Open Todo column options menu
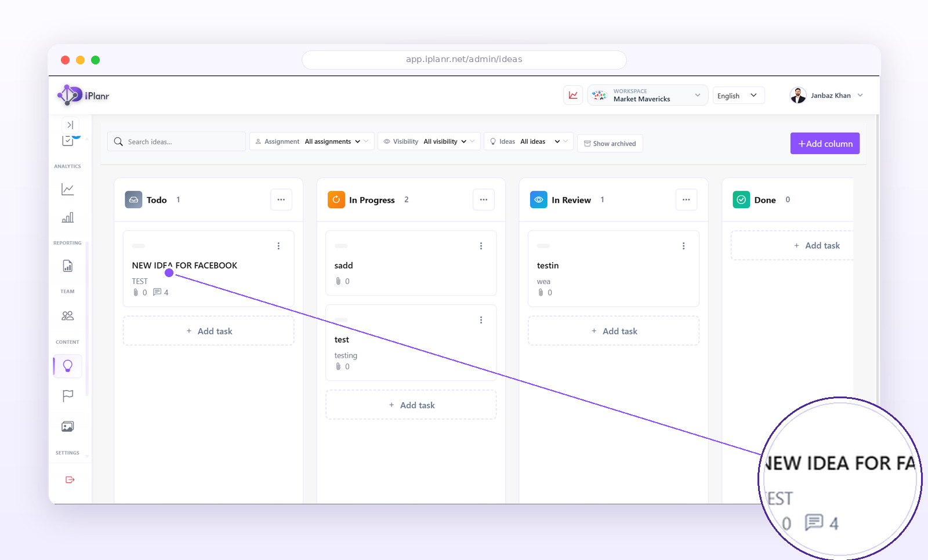 click(x=281, y=199)
